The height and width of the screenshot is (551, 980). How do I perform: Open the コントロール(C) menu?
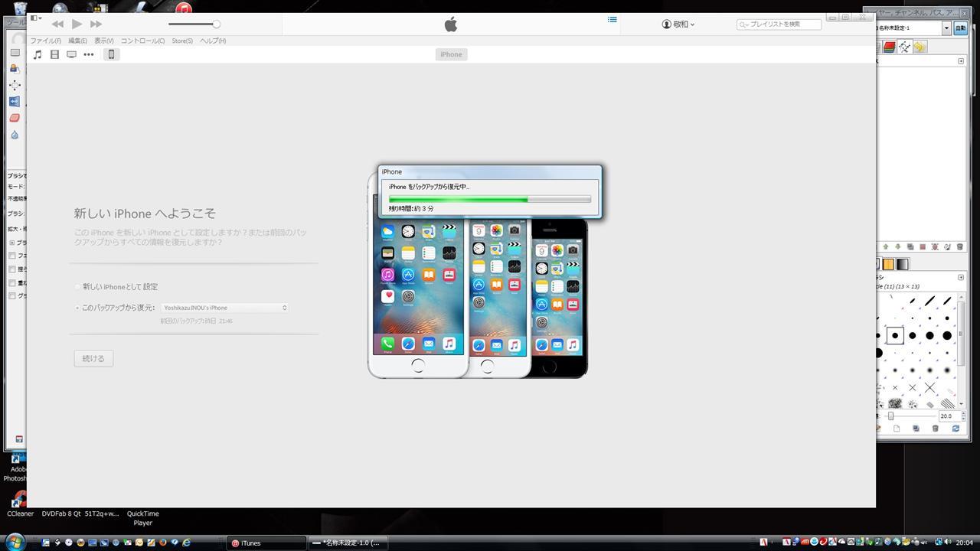tap(142, 41)
